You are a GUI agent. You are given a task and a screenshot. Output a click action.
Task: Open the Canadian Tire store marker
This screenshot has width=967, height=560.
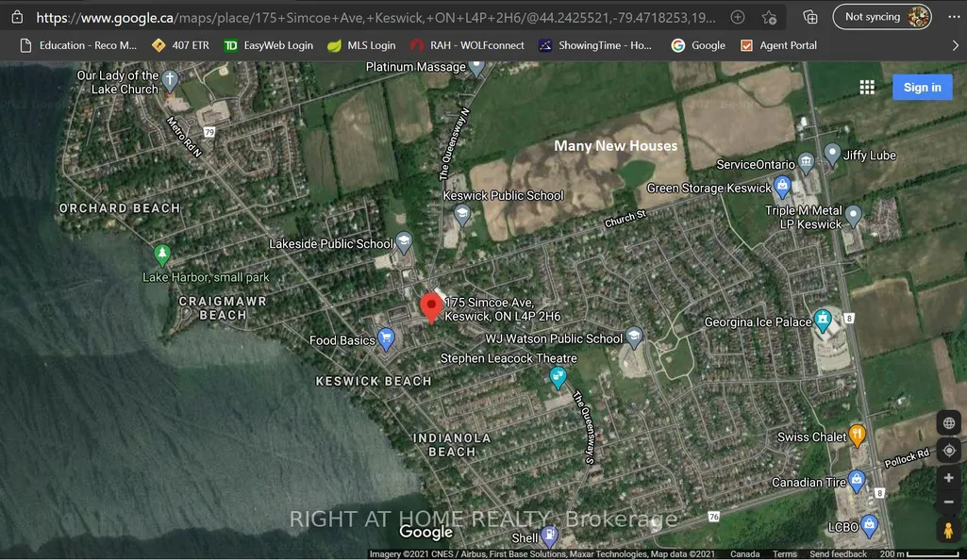coord(856,481)
